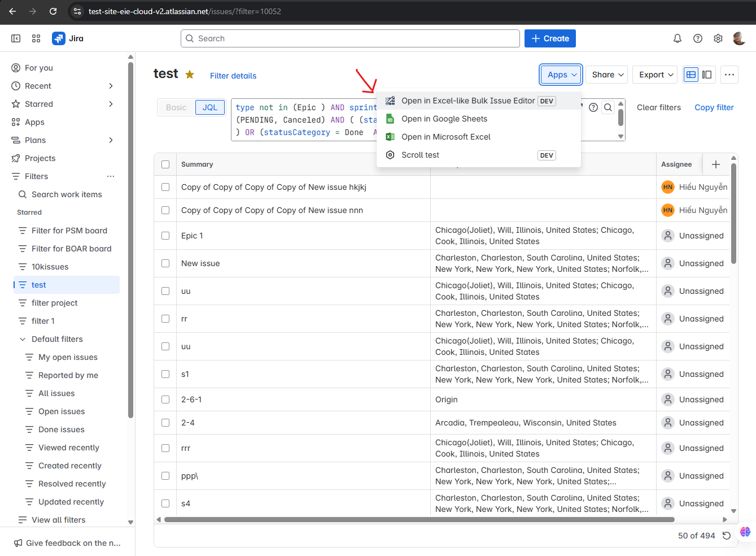The width and height of the screenshot is (756, 556).
Task: Select all issues with the header checkbox
Action: [165, 164]
